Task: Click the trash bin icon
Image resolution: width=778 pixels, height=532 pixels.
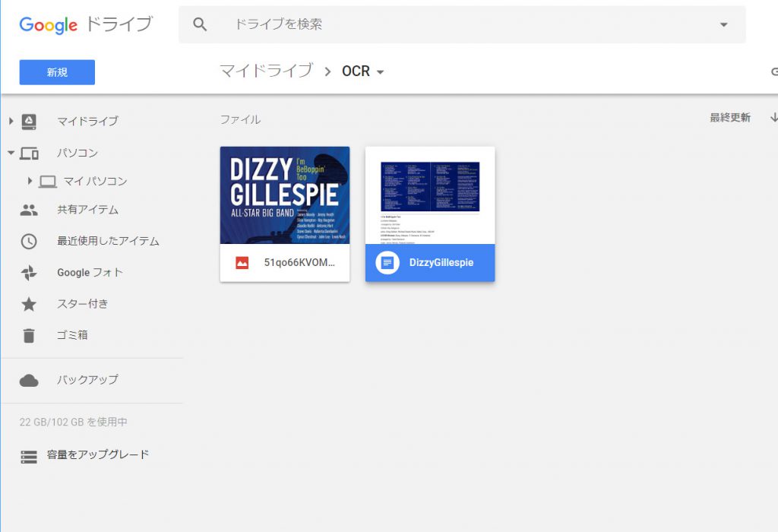Action: coord(29,336)
